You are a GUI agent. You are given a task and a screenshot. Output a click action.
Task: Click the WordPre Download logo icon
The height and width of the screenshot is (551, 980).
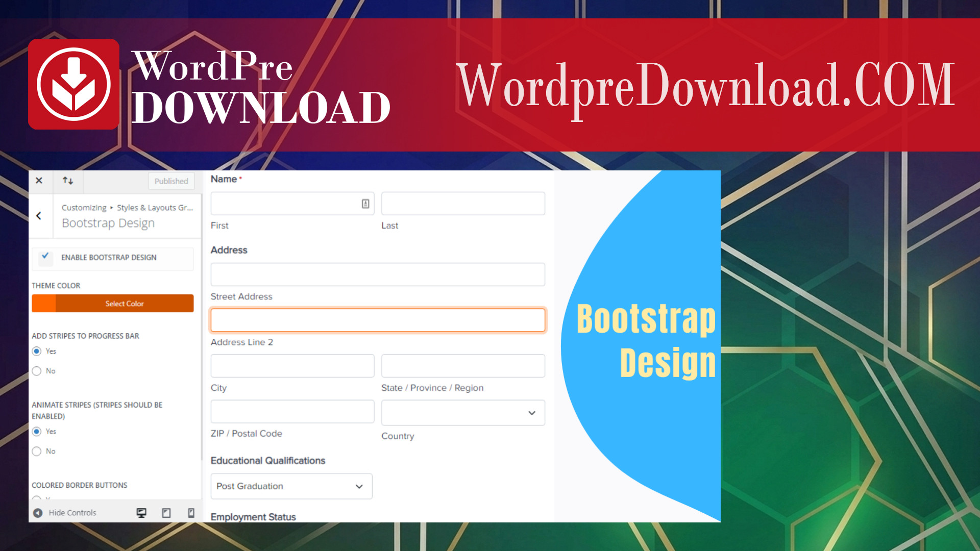click(74, 84)
